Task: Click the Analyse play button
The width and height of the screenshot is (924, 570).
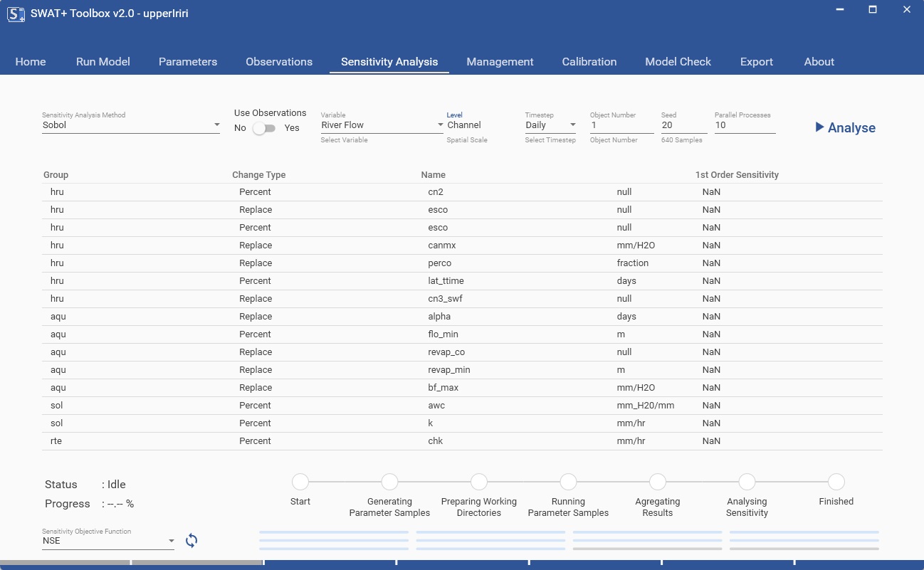Action: tap(846, 127)
